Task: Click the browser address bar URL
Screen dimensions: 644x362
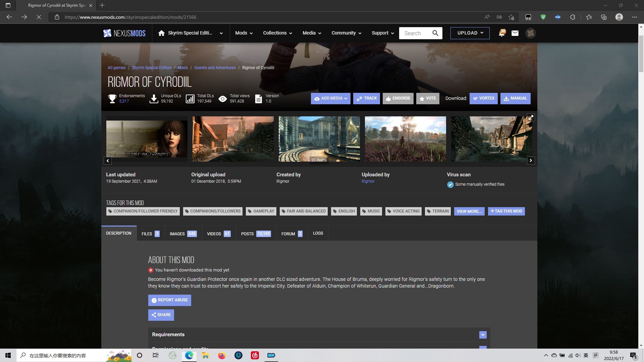Action: pyautogui.click(x=130, y=17)
